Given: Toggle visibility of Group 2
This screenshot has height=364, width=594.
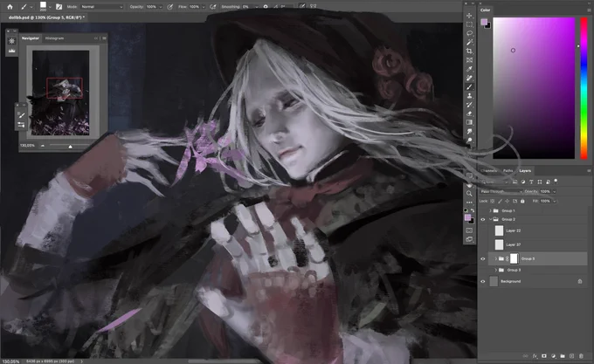Looking at the screenshot, I should point(482,219).
